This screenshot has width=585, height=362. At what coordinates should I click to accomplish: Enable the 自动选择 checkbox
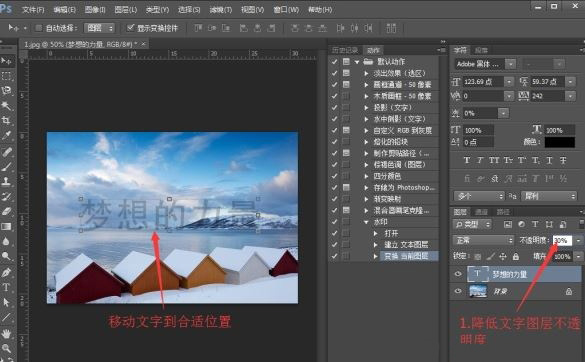point(38,28)
